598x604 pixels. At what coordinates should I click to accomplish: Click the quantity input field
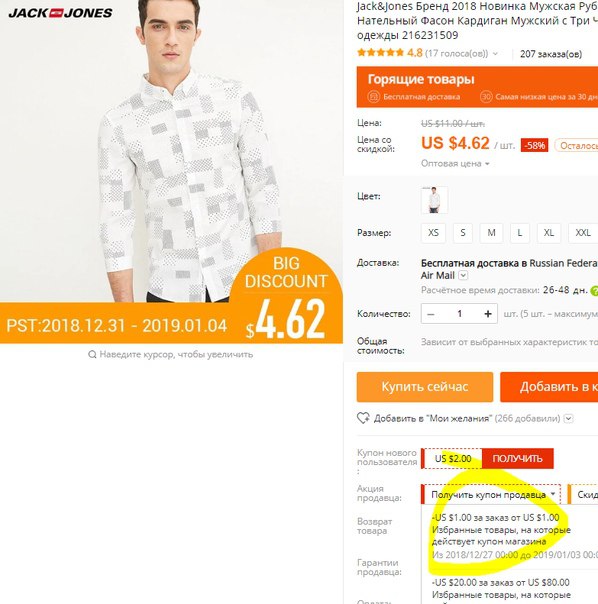(x=459, y=314)
